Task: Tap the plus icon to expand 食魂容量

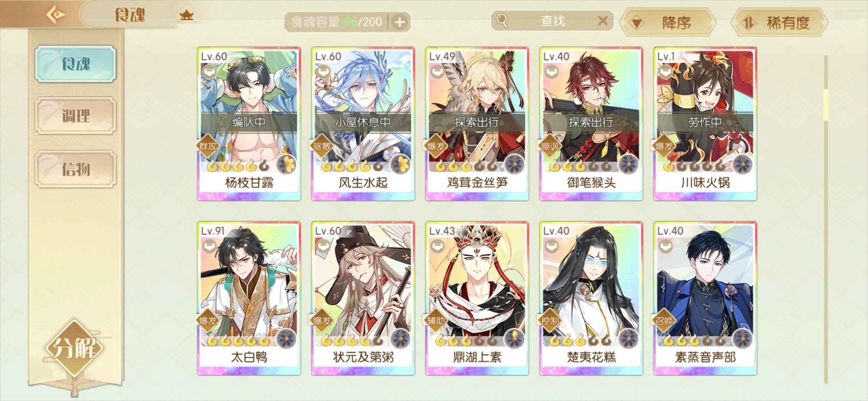Action: click(400, 22)
